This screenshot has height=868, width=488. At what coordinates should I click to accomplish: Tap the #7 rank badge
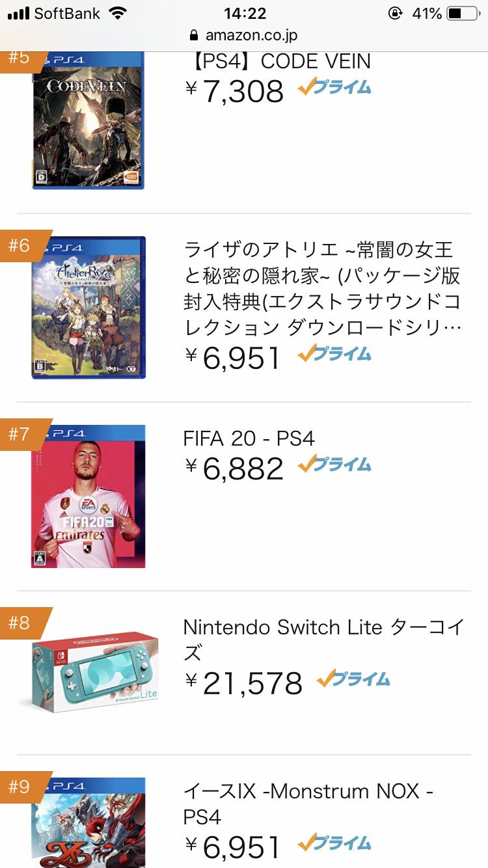click(x=20, y=434)
